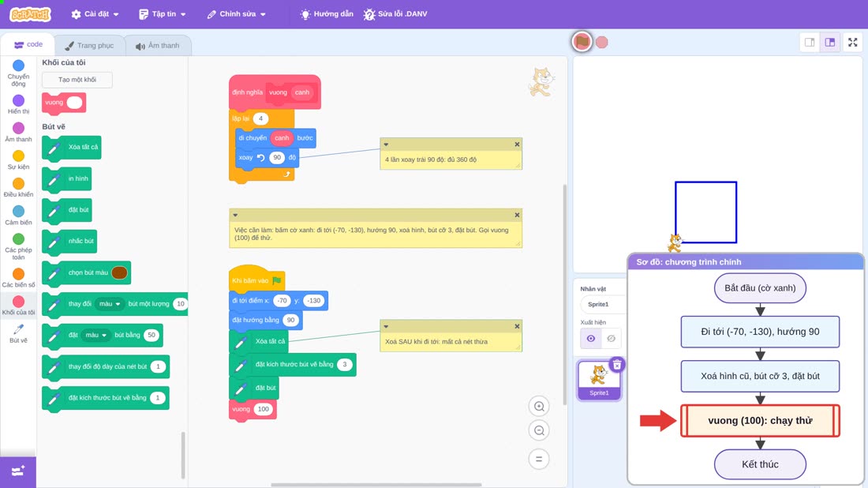Open the Âm thanh tab
This screenshot has height=488, width=868.
coord(158,46)
